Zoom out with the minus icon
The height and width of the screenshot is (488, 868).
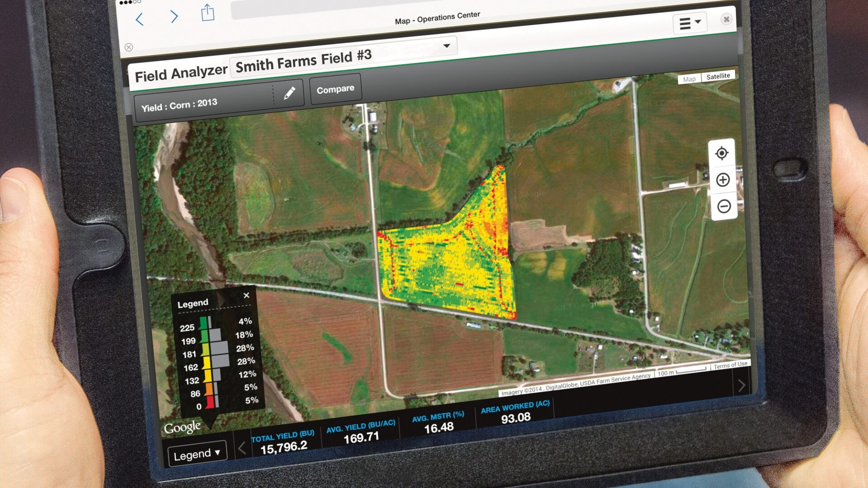[724, 206]
